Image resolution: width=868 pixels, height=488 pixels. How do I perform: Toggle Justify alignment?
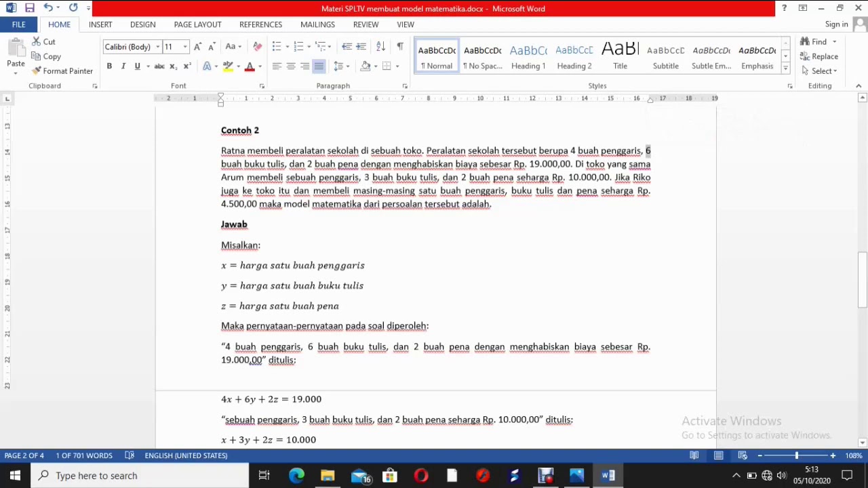click(x=319, y=66)
